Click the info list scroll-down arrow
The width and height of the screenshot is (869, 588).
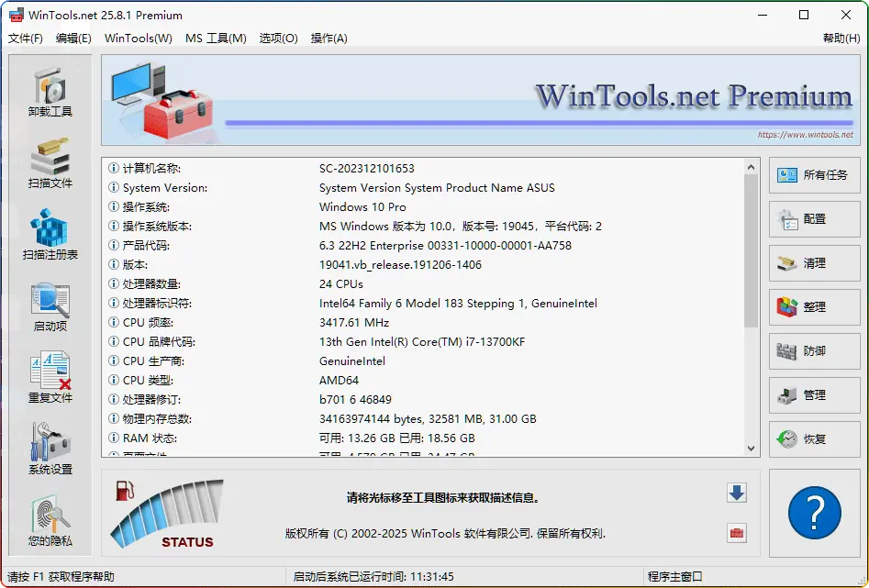coord(751,449)
